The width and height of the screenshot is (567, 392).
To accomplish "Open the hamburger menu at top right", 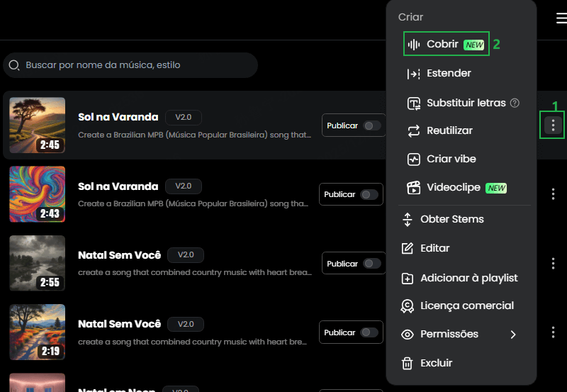I will [x=561, y=19].
